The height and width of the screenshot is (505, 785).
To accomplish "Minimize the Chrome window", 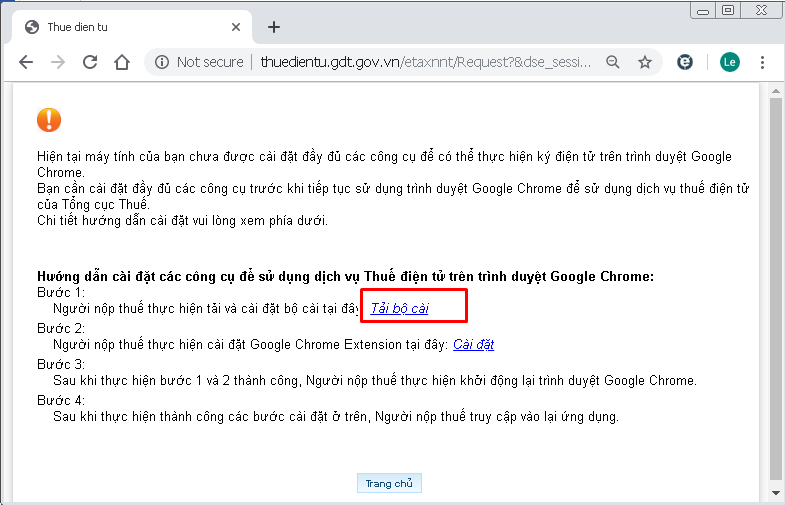I will click(x=703, y=11).
